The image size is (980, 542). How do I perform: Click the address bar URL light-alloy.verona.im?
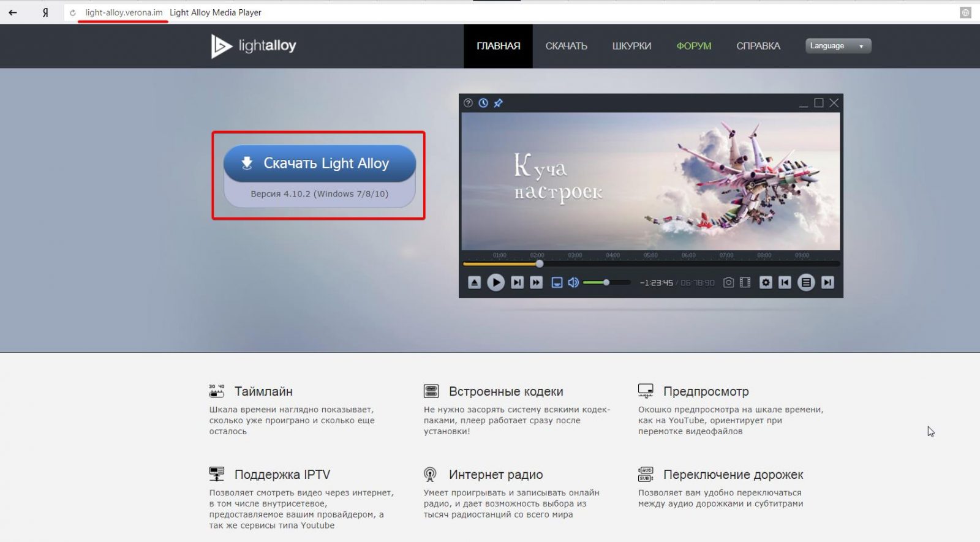tap(124, 12)
